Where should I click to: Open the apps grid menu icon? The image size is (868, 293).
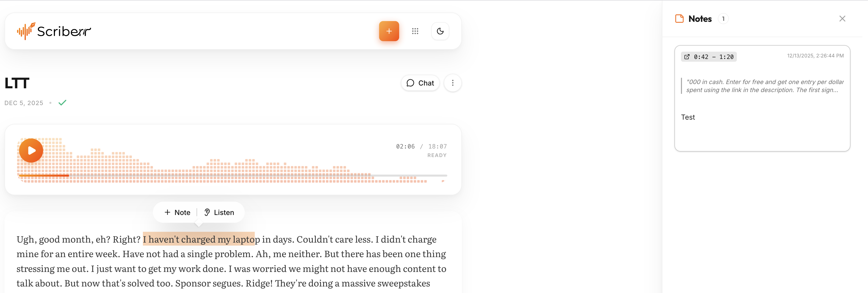tap(415, 31)
